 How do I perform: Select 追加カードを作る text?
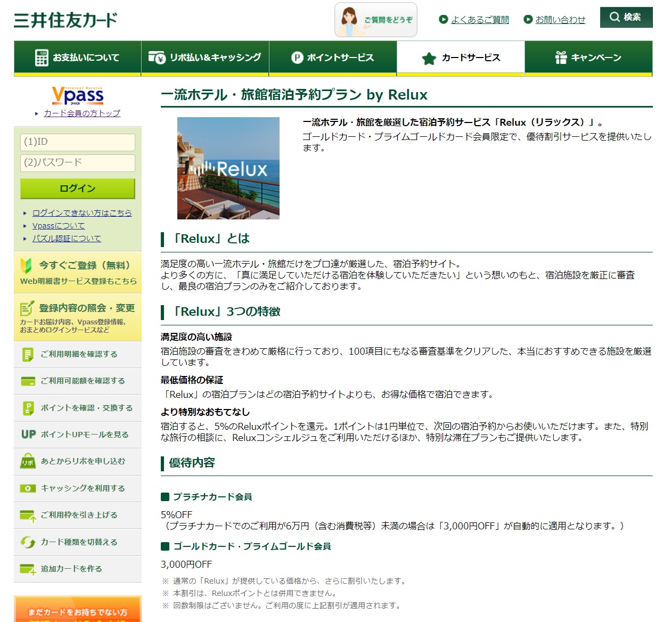coord(71,569)
